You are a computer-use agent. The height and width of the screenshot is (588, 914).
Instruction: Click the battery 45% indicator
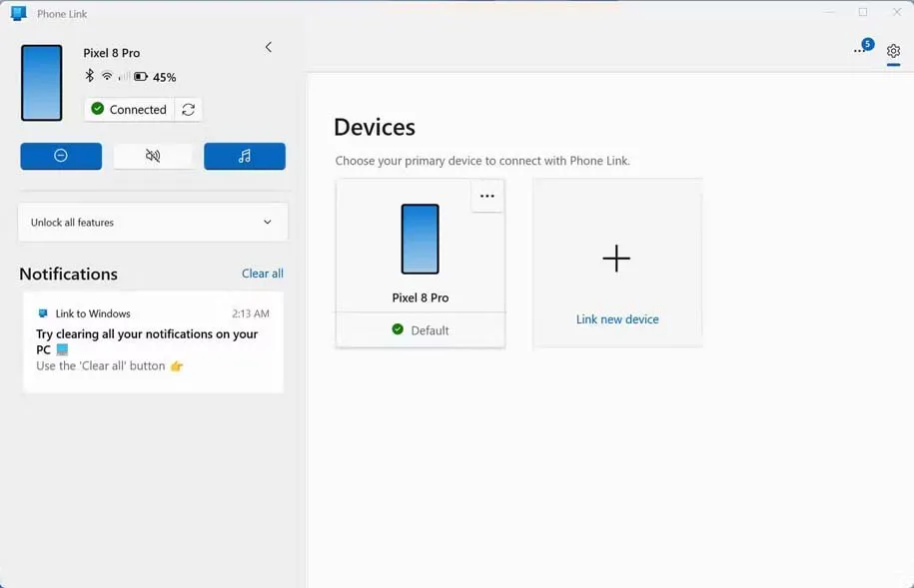pyautogui.click(x=155, y=77)
